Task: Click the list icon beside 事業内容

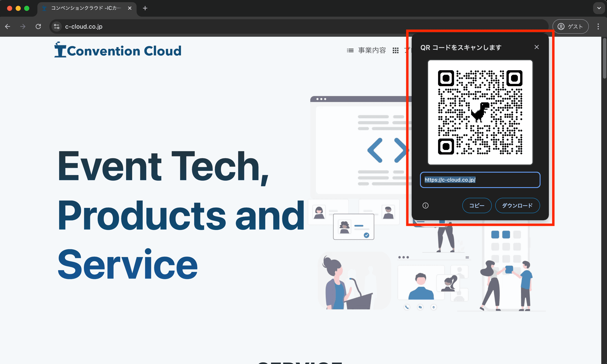Action: pyautogui.click(x=350, y=51)
